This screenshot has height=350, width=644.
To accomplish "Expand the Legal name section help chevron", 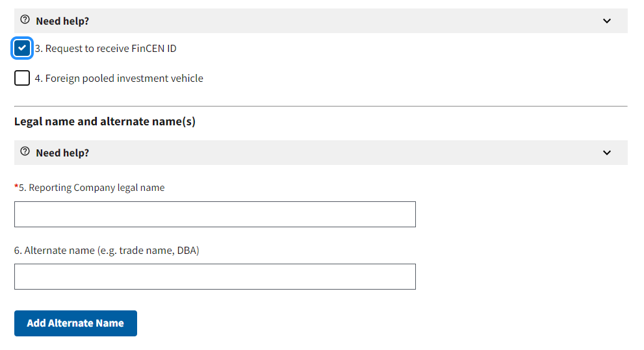I will pyautogui.click(x=606, y=153).
